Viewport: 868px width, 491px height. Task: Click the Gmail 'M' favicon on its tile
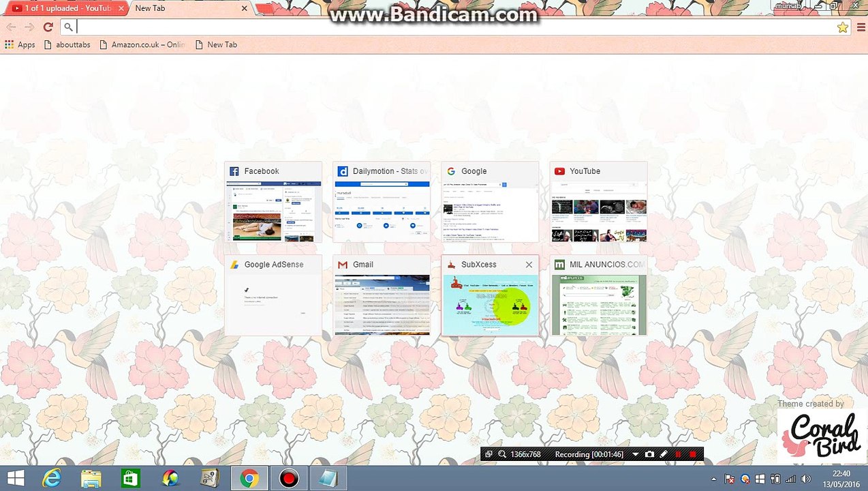343,265
